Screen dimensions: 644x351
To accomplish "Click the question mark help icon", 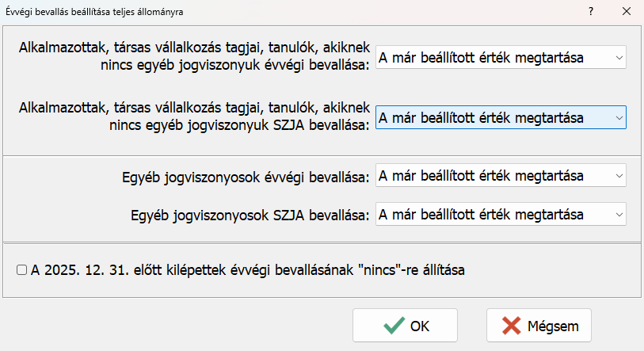I will [590, 12].
